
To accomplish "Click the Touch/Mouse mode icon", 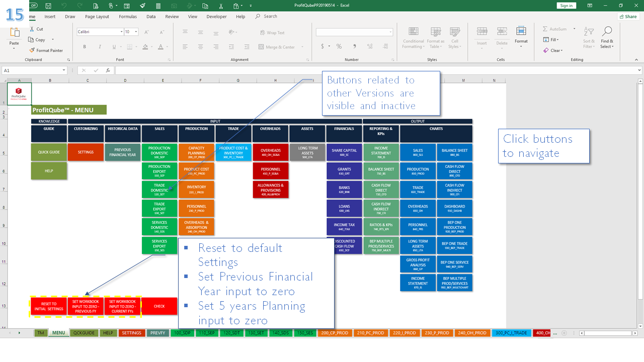I will click(x=111, y=6).
